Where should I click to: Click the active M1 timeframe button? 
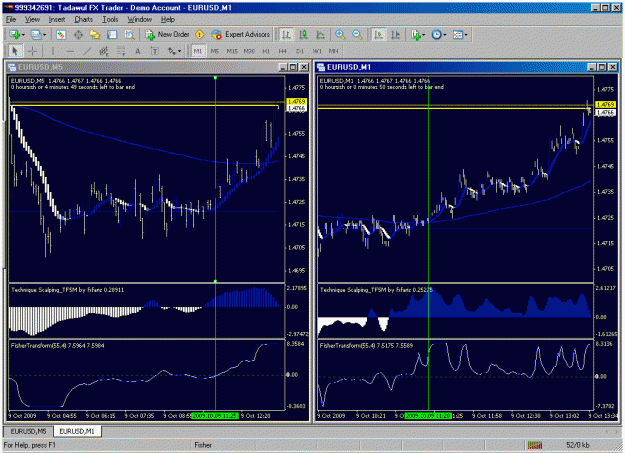198,51
